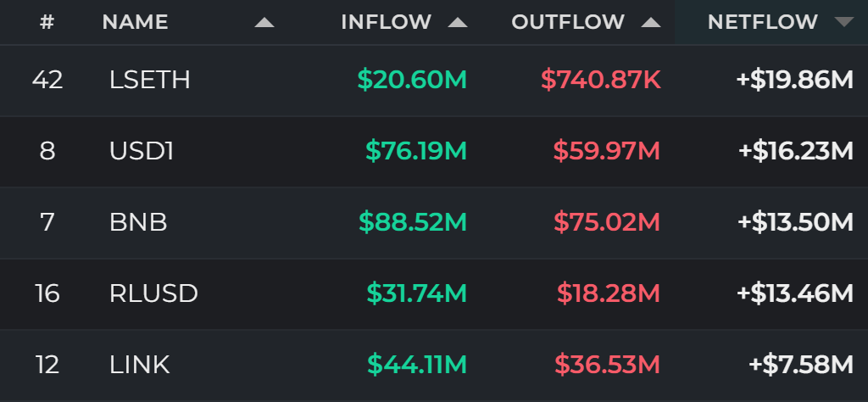The height and width of the screenshot is (402, 868).
Task: Sort by the NAME column arrow
Action: (x=264, y=23)
